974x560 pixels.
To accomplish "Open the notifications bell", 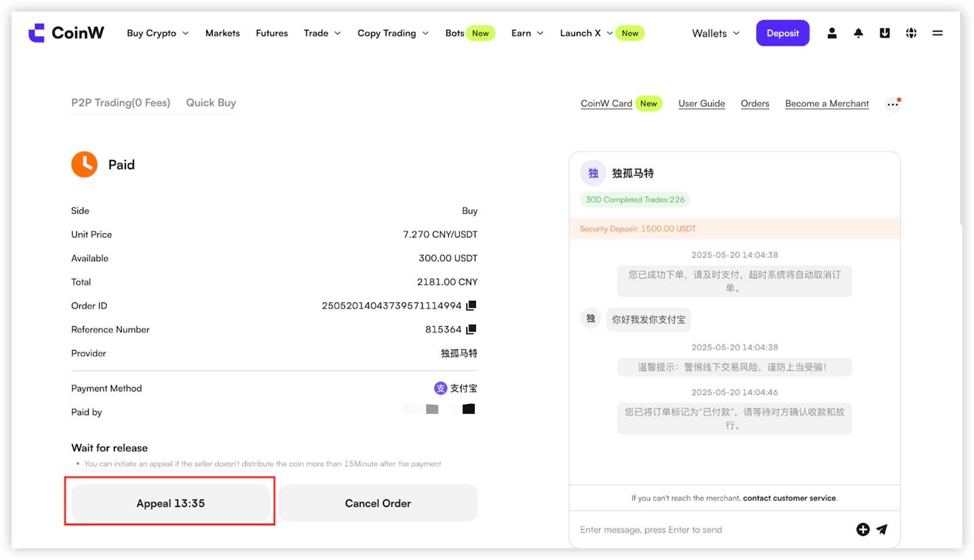I will 858,33.
